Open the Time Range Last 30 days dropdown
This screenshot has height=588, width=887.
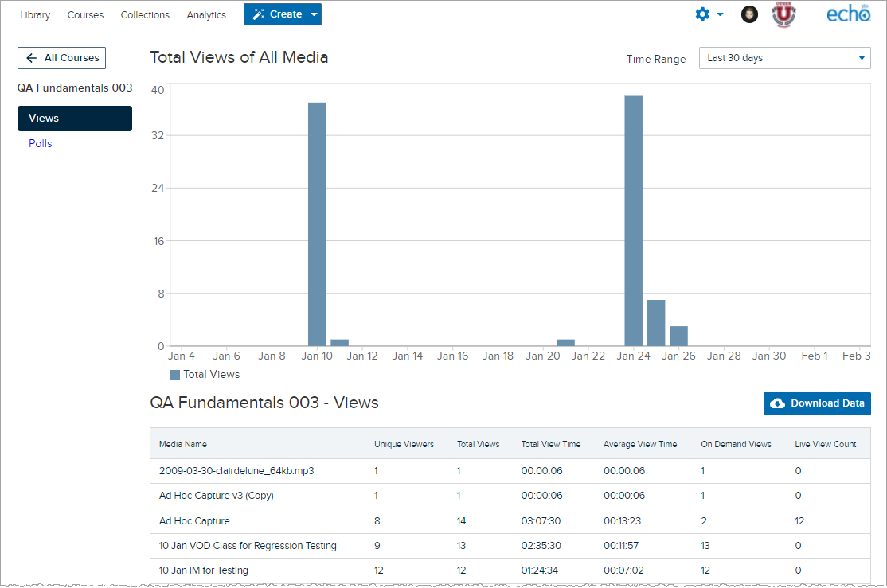784,58
